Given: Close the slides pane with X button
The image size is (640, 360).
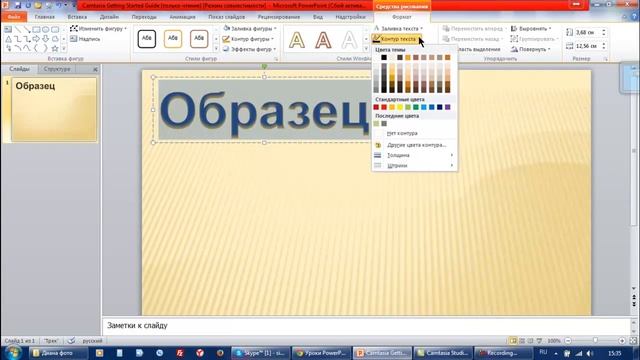Looking at the screenshot, I should click(95, 69).
